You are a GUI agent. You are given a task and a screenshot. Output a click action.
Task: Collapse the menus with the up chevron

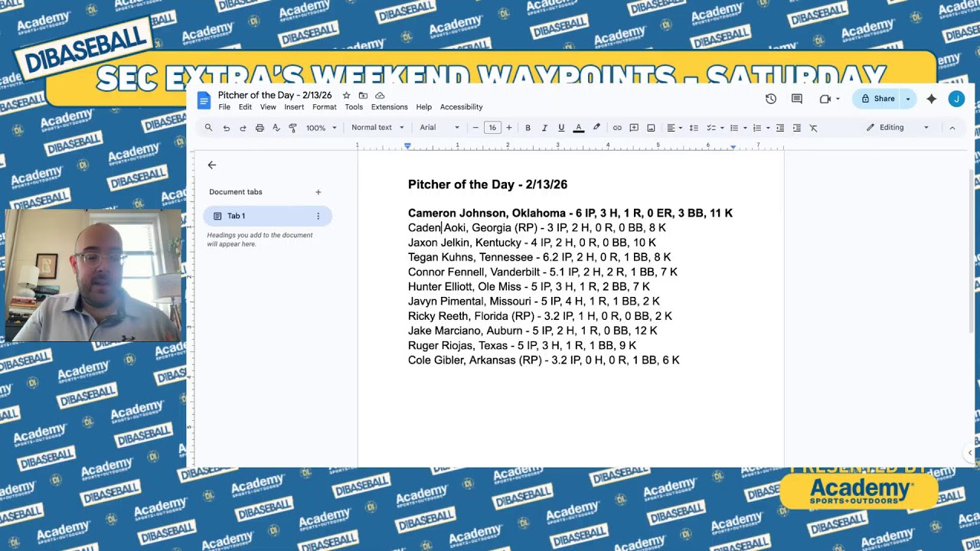click(952, 128)
